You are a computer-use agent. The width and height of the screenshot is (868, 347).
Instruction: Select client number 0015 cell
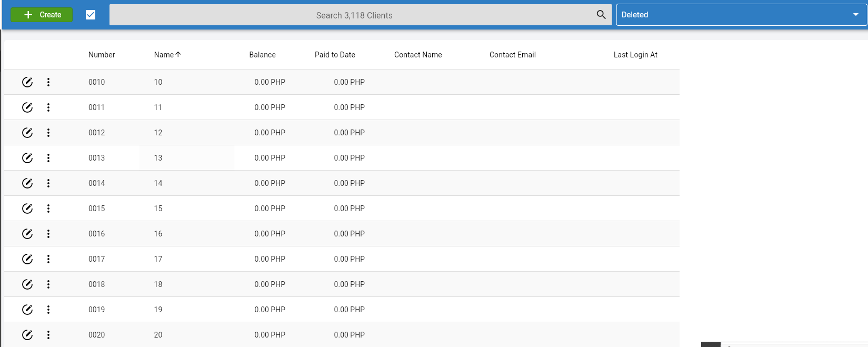tap(97, 209)
